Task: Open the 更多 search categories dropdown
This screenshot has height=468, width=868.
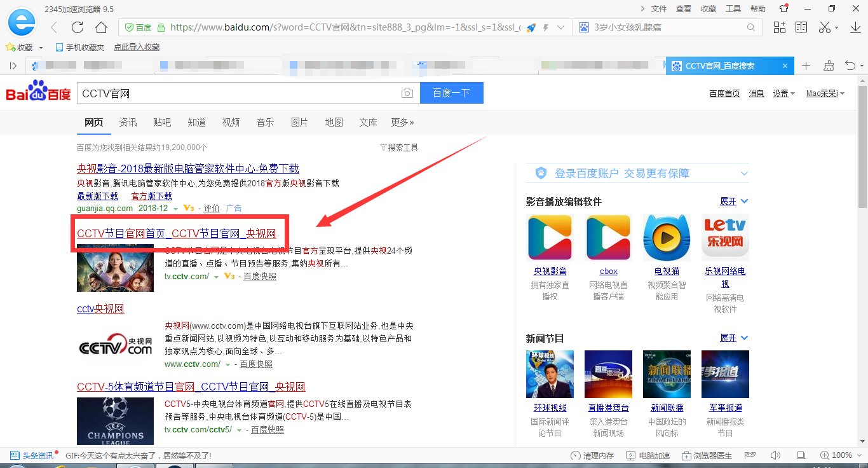Action: pyautogui.click(x=402, y=122)
